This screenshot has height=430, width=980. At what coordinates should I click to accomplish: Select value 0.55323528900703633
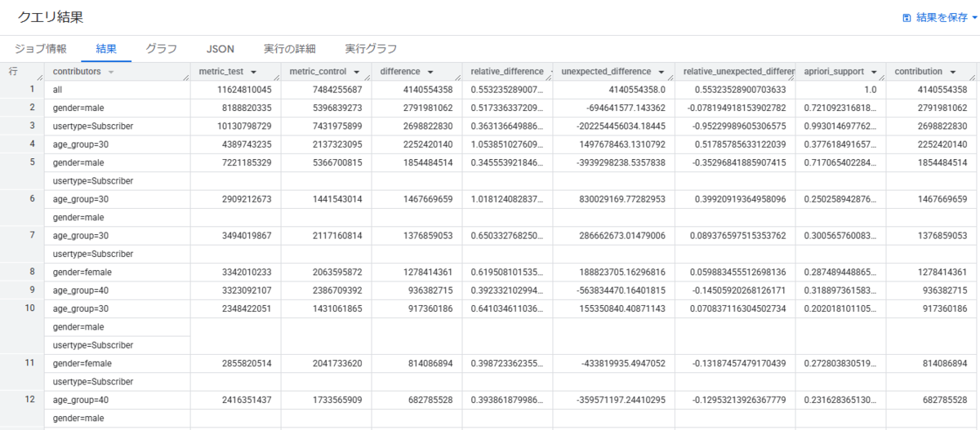(740, 90)
